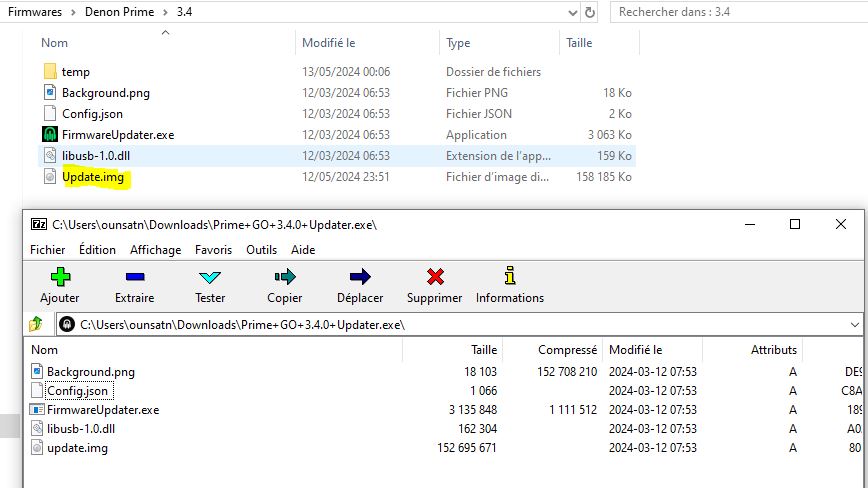The image size is (868, 488).
Task: Click the green Ajouter plus icon
Action: 60,277
